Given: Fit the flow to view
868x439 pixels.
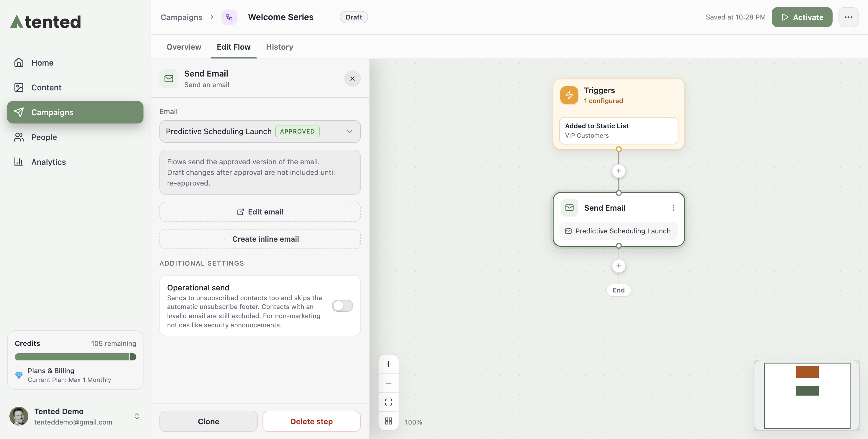Looking at the screenshot, I should 388,402.
